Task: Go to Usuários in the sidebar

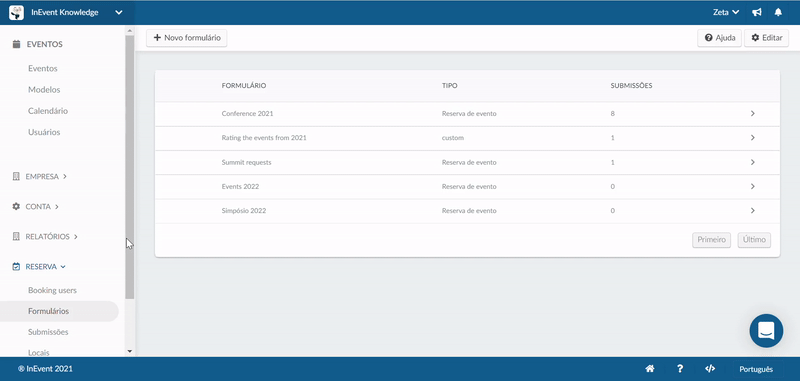Action: (x=44, y=132)
